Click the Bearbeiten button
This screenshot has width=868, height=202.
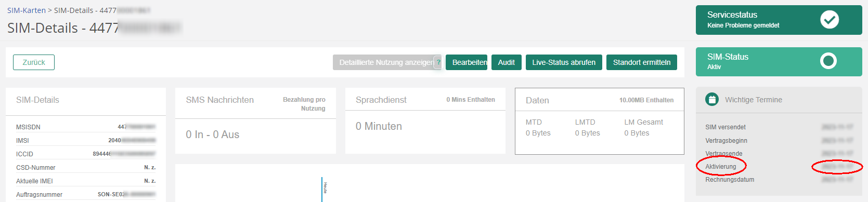click(467, 62)
